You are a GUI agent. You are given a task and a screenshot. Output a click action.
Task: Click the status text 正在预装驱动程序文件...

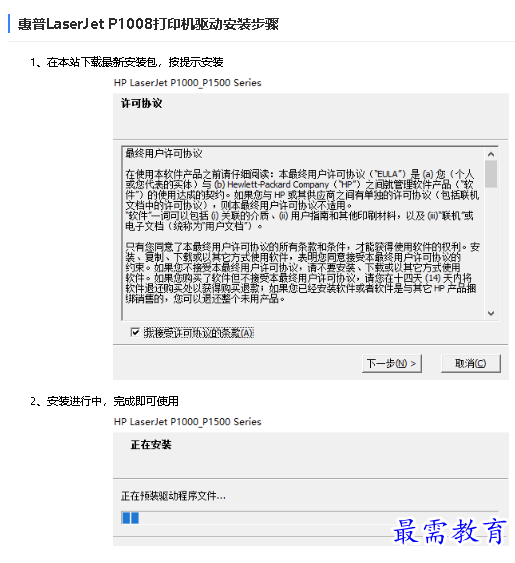(173, 496)
